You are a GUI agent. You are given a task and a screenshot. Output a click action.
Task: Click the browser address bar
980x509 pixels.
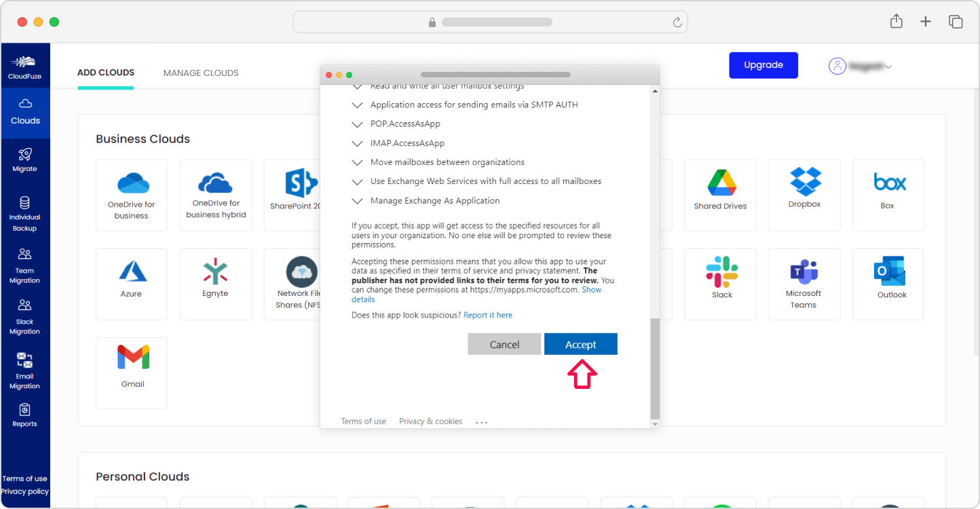(490, 22)
